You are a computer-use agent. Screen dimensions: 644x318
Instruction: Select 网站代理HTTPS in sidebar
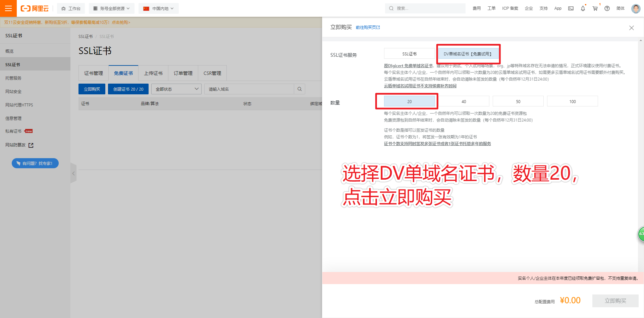(x=35, y=105)
